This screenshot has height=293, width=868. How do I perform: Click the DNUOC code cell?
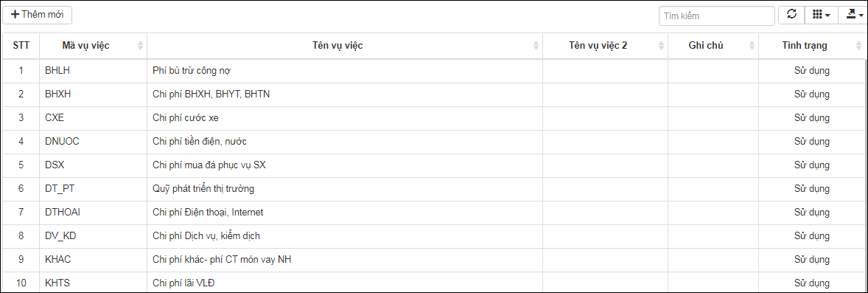(x=93, y=142)
